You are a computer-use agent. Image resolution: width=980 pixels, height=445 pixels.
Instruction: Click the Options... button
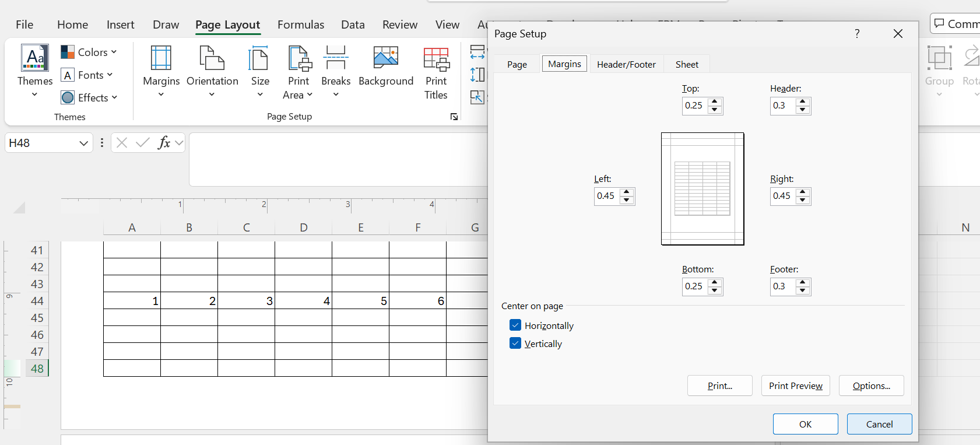(872, 386)
